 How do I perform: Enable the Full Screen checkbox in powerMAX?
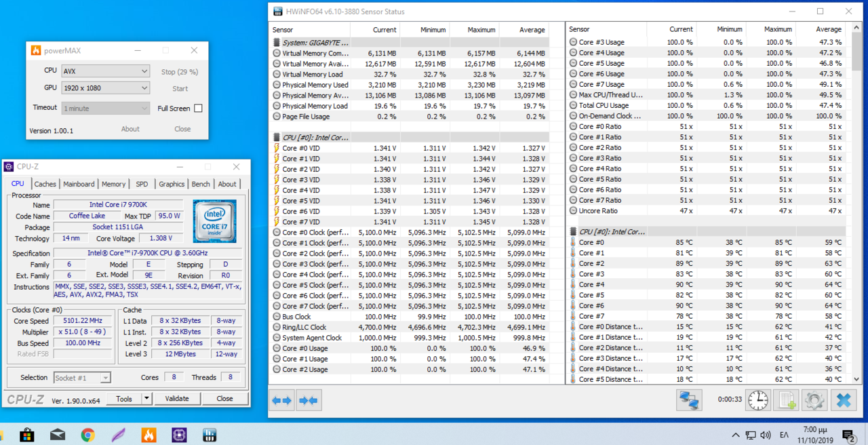198,109
